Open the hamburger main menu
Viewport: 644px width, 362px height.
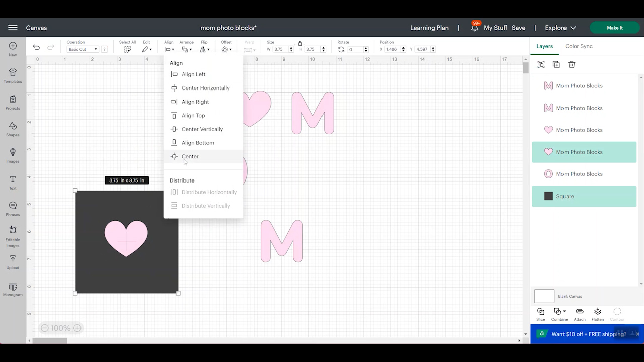click(13, 28)
